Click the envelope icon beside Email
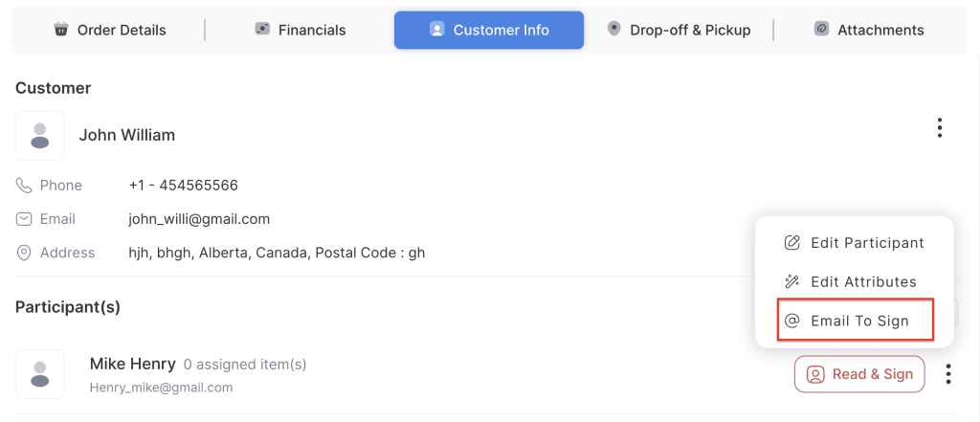This screenshot has height=422, width=980. pyautogui.click(x=25, y=219)
